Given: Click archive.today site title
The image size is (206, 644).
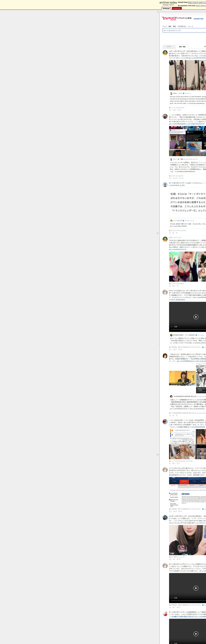Looking at the screenshot, I should pyautogui.click(x=168, y=2).
